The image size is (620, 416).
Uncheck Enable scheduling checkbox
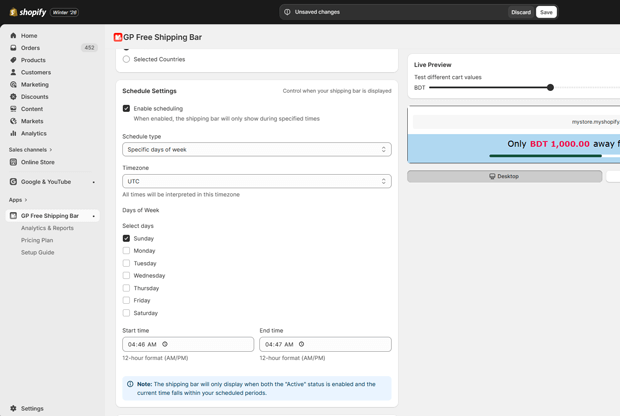[x=126, y=108]
